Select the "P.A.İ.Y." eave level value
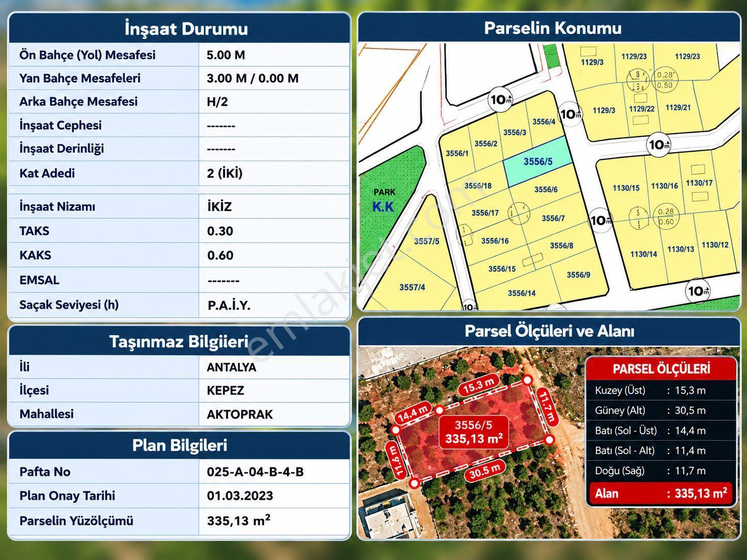 (229, 305)
